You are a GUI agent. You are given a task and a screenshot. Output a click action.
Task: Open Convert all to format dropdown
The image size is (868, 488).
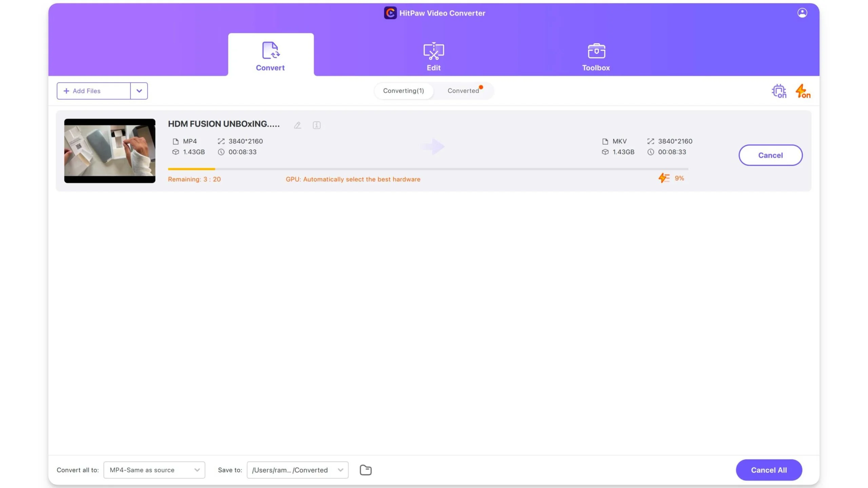[154, 470]
